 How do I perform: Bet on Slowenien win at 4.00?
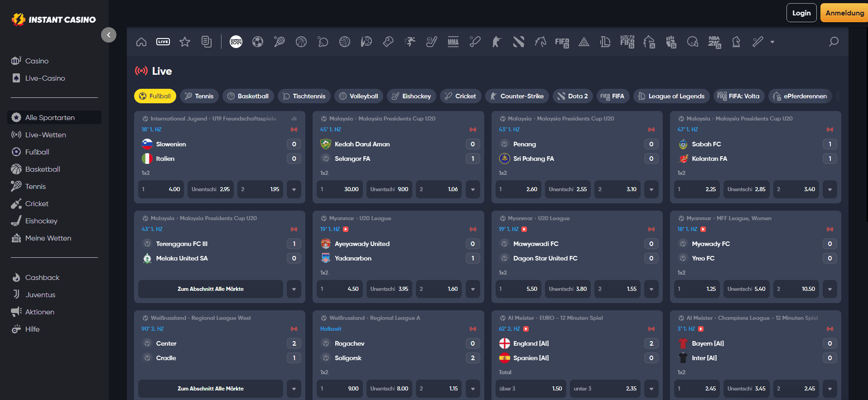(161, 189)
